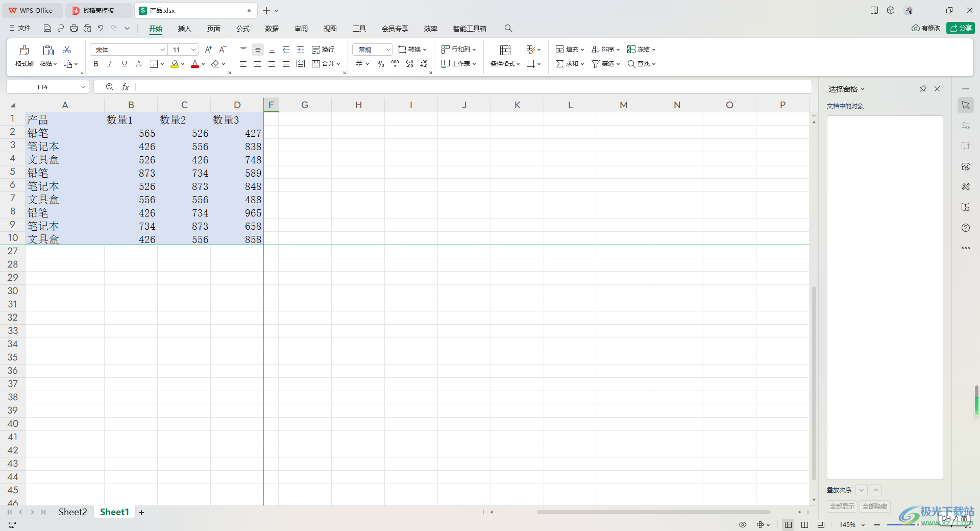Image resolution: width=980 pixels, height=531 pixels.
Task: Click the increase decimal places icon
Action: [x=409, y=64]
